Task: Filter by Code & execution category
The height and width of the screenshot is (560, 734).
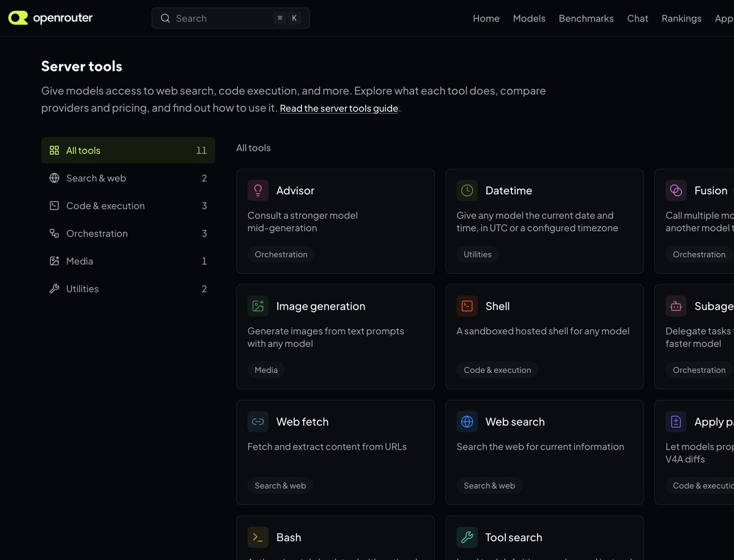Action: click(x=128, y=205)
